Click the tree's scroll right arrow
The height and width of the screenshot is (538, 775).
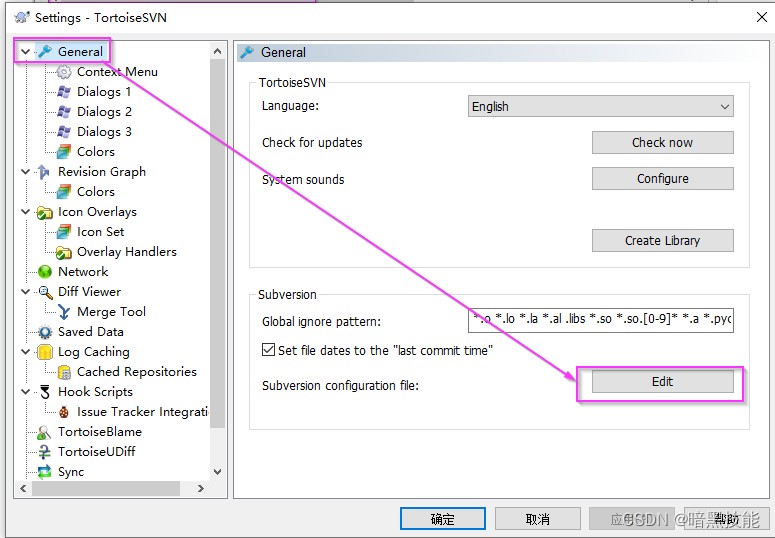coord(201,489)
